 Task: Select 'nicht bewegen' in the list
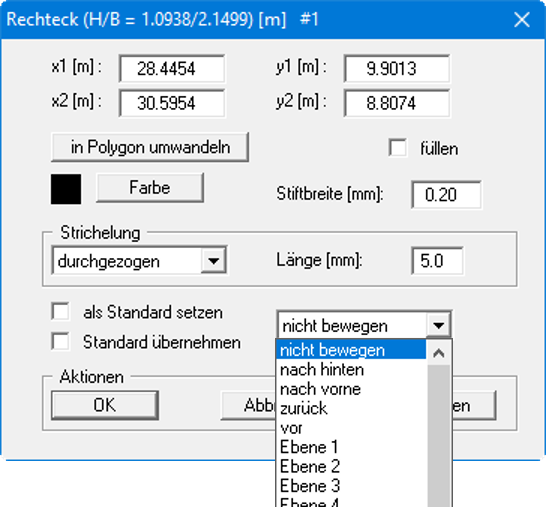coord(351,350)
